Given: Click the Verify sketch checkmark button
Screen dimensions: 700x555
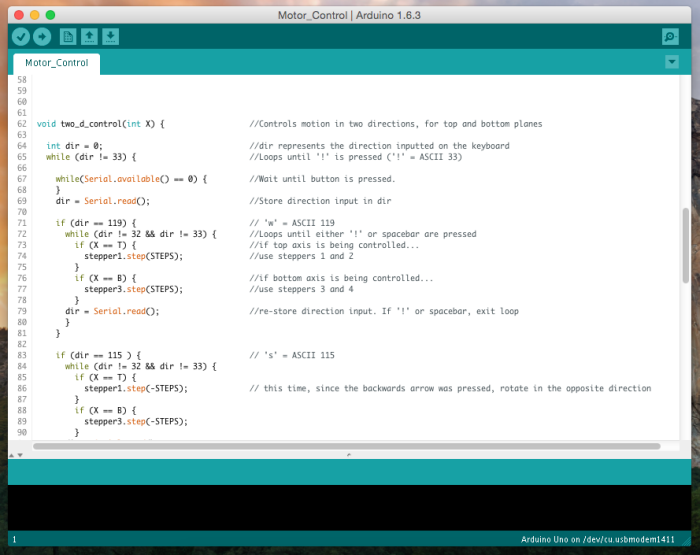Looking at the screenshot, I should point(21,37).
